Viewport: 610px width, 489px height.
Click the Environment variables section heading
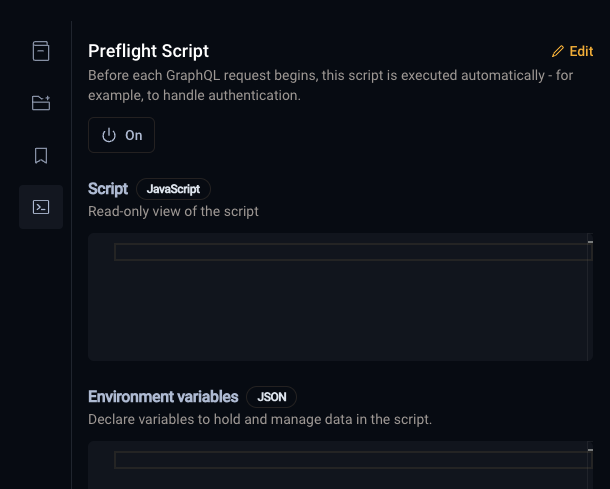pyautogui.click(x=163, y=396)
